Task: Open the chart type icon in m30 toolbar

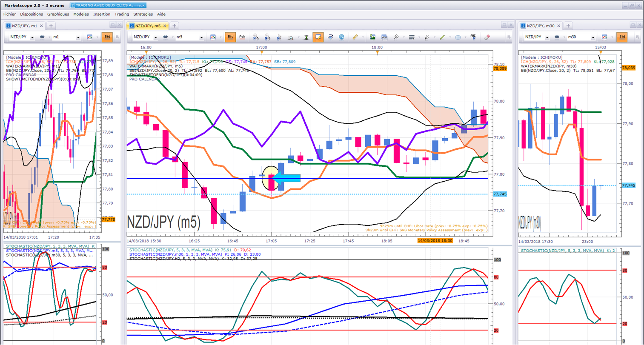Action: 604,37
